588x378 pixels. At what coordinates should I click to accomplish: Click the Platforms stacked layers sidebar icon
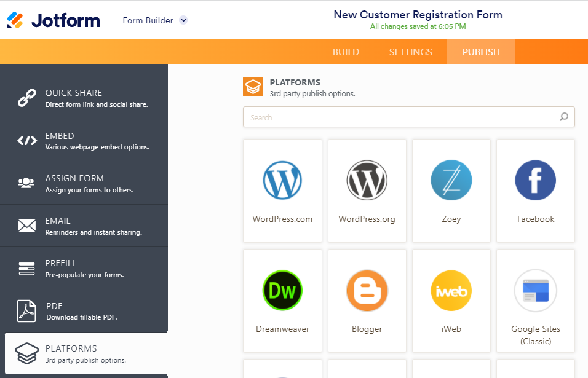[26, 353]
